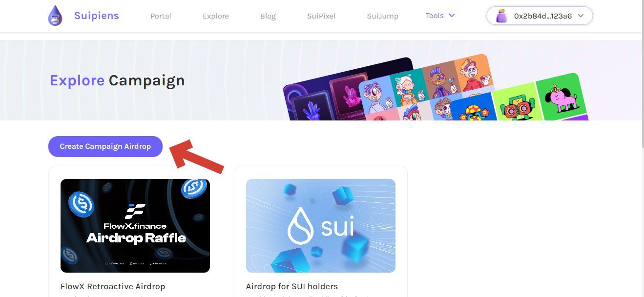Open the SuiPixel nav link
Image resolution: width=644 pixels, height=297 pixels.
[321, 16]
